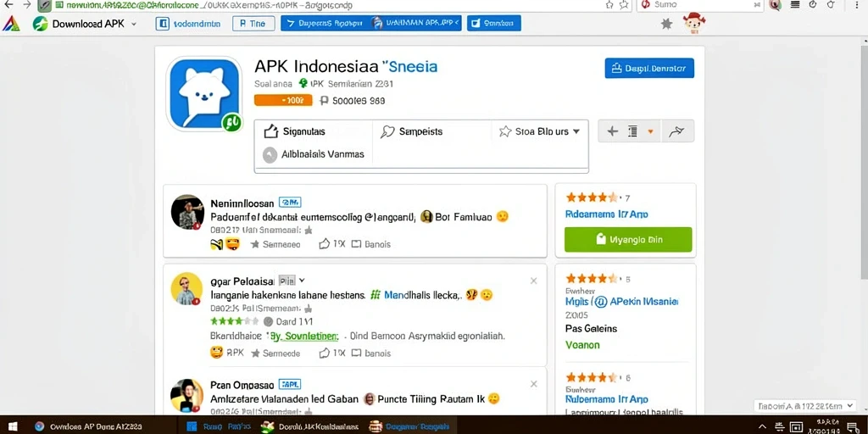The image size is (868, 434).
Task: Expand the Download APK dropdown chevron
Action: tap(133, 24)
